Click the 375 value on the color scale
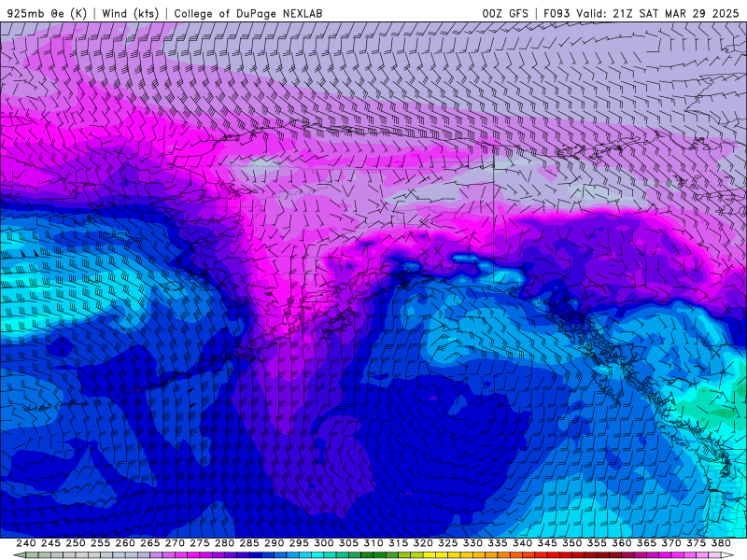The height and width of the screenshot is (560, 747). 696,543
